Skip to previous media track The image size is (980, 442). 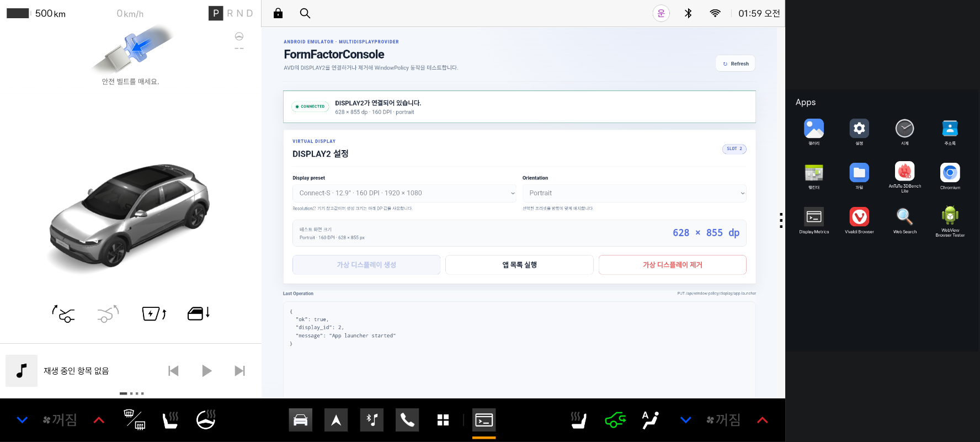coord(173,371)
